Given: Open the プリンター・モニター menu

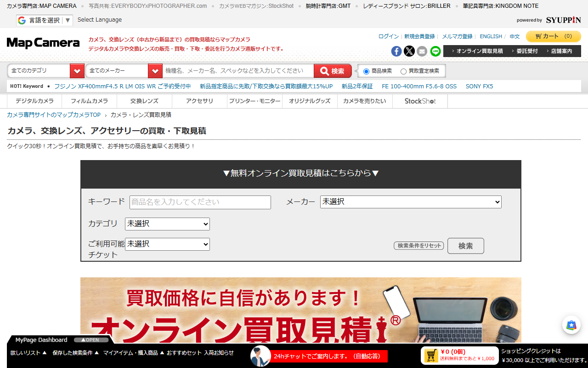Looking at the screenshot, I should coord(255,101).
